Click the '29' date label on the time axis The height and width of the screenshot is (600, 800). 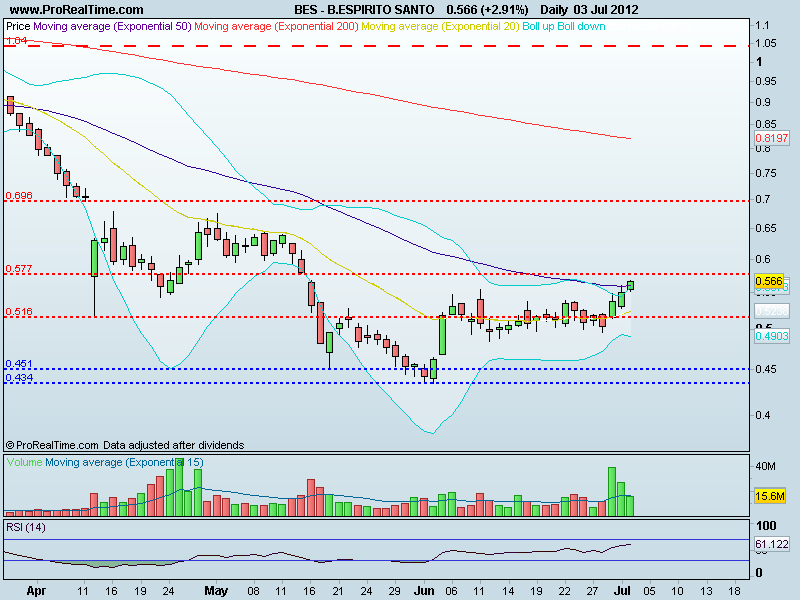(x=394, y=591)
